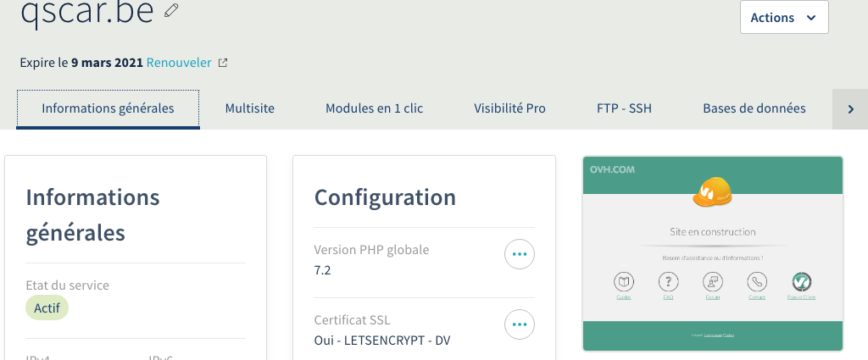Switch to the Multisite tab

click(x=250, y=108)
